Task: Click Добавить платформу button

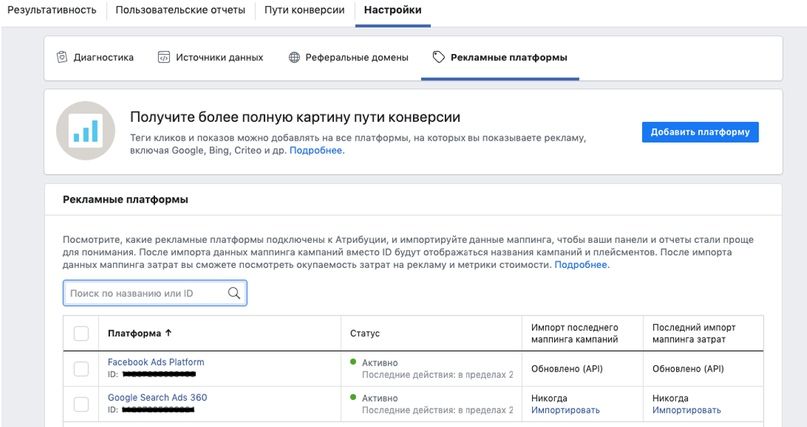Action: point(700,132)
